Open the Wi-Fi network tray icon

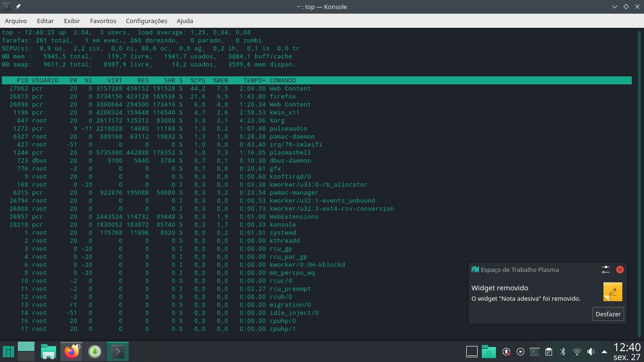(x=577, y=352)
